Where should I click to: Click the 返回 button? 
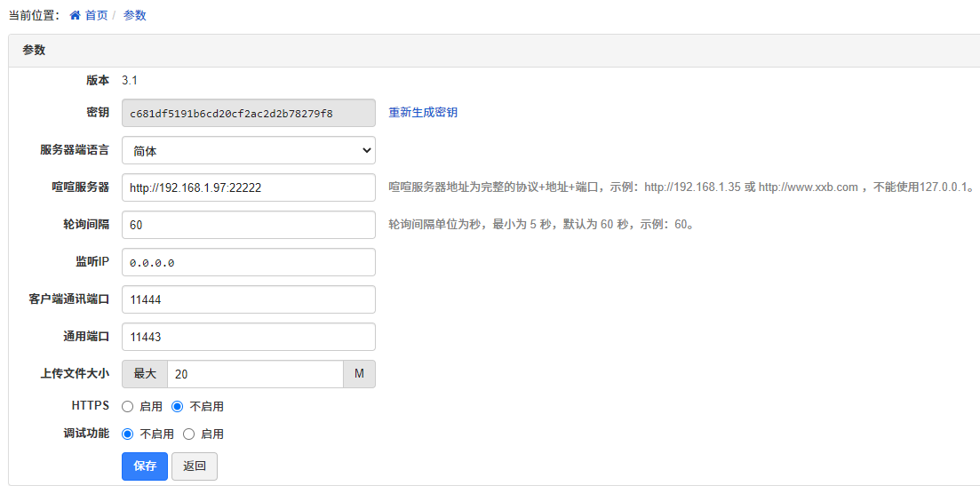pos(194,466)
